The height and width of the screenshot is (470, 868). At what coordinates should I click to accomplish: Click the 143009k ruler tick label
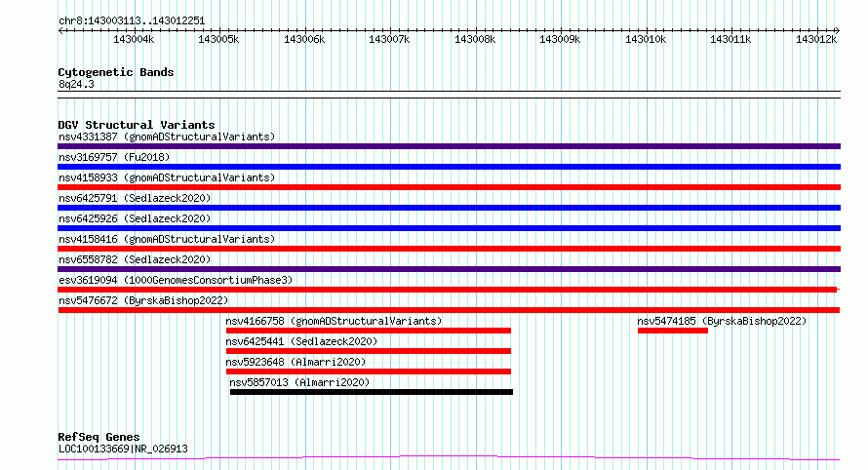[x=560, y=39]
